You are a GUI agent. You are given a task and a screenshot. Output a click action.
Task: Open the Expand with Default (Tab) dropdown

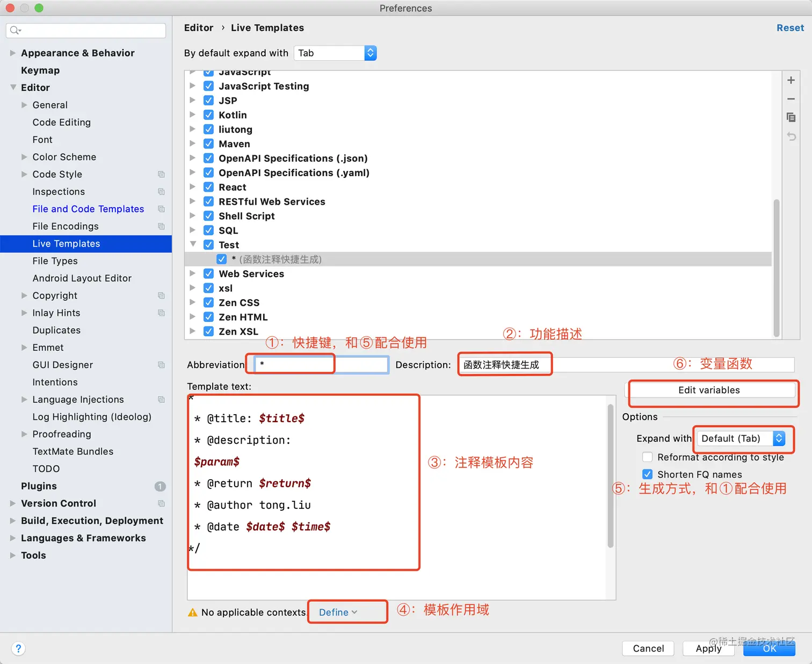tap(742, 438)
